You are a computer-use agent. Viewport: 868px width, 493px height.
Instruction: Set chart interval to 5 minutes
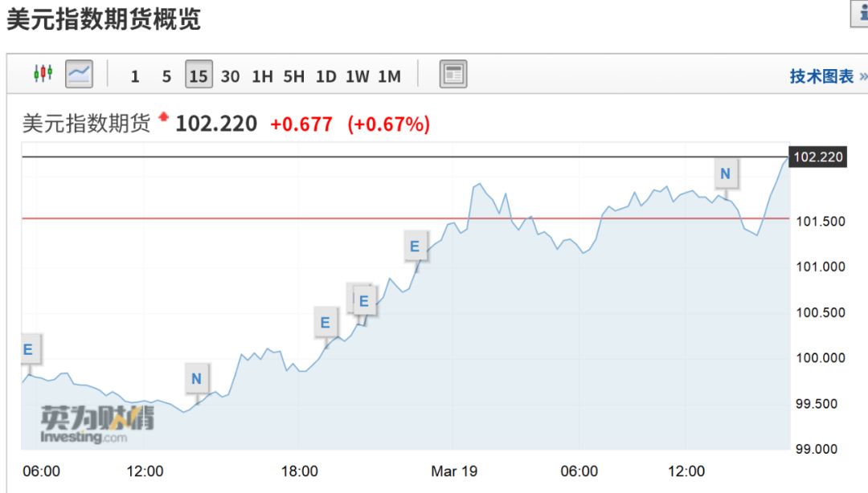tap(166, 76)
